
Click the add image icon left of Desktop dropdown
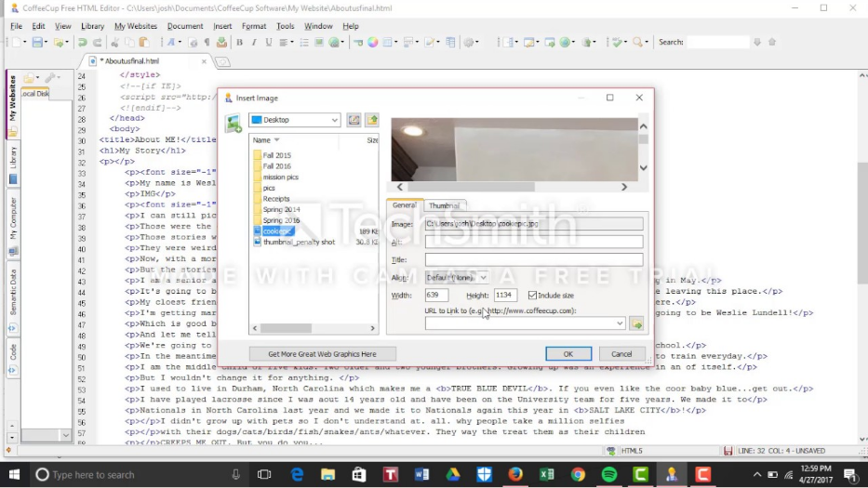[x=234, y=122]
